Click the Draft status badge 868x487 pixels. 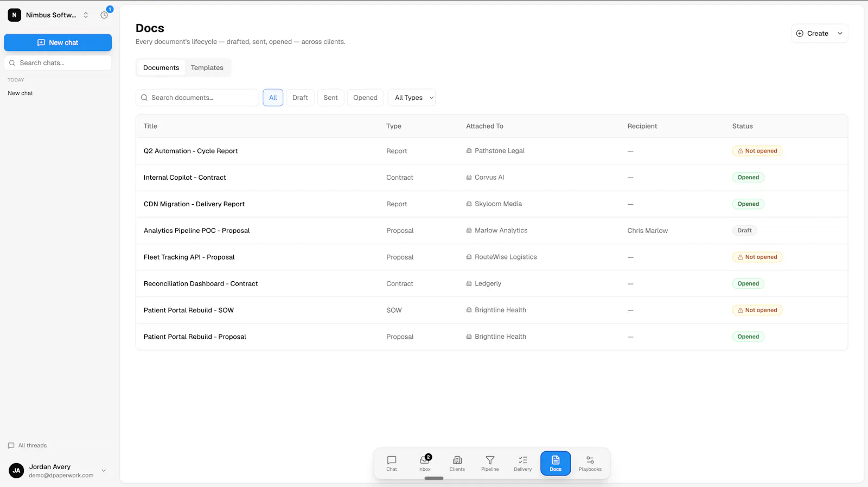point(744,231)
